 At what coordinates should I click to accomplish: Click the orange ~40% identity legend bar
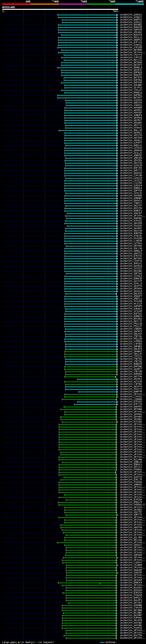point(45,4)
